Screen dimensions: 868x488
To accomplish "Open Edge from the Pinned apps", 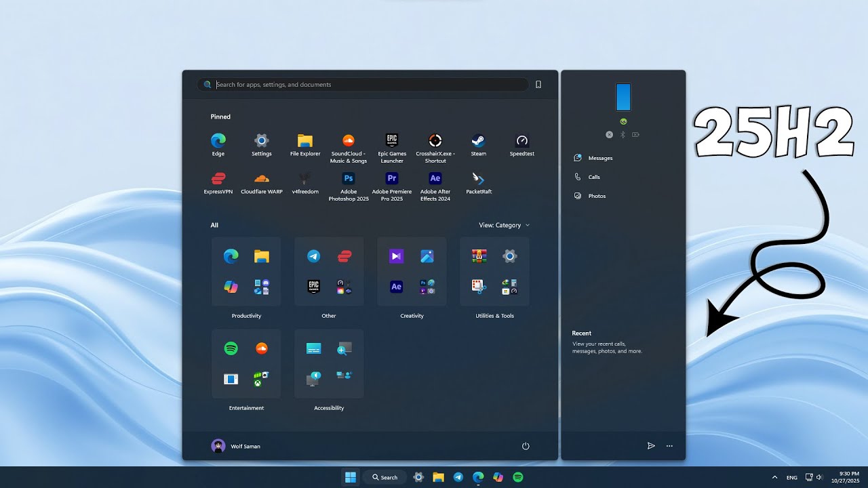I will [218, 144].
